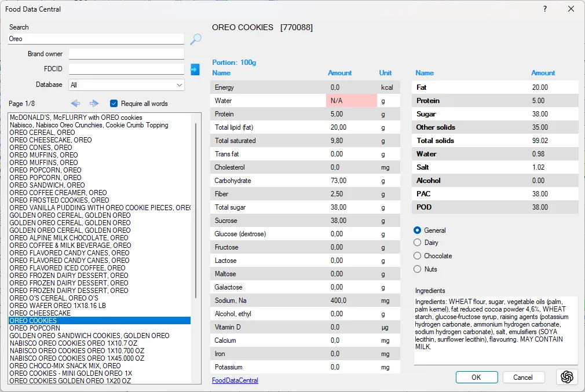Viewport: 585px width, 392px height.
Task: Click the Total lipid (fat) row name
Action: click(x=234, y=127)
